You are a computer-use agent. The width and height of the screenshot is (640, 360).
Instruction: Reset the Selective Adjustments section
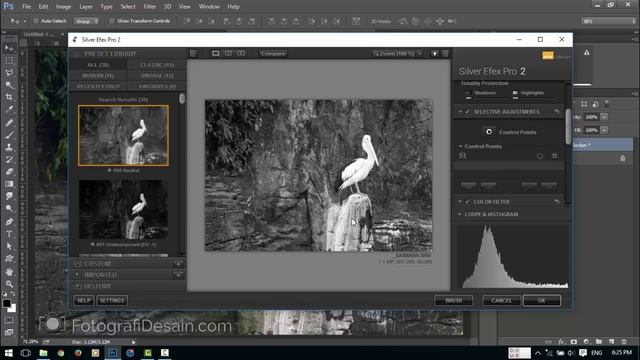(x=557, y=111)
